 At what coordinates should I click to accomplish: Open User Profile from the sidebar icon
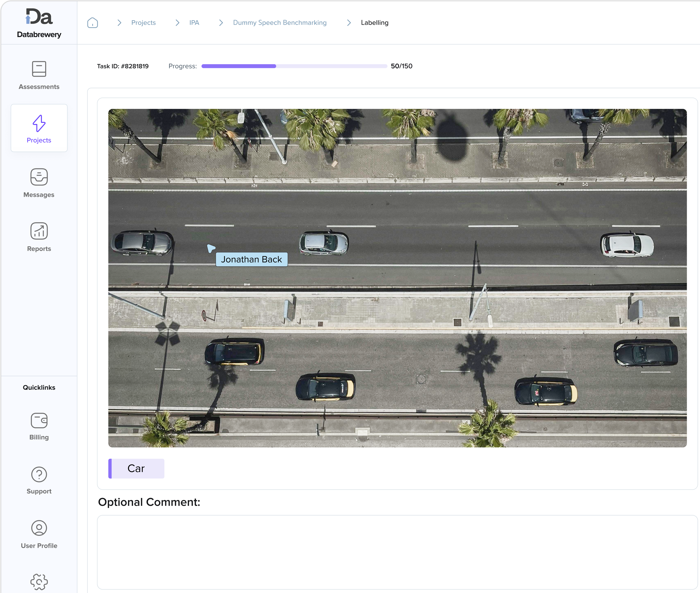39,528
